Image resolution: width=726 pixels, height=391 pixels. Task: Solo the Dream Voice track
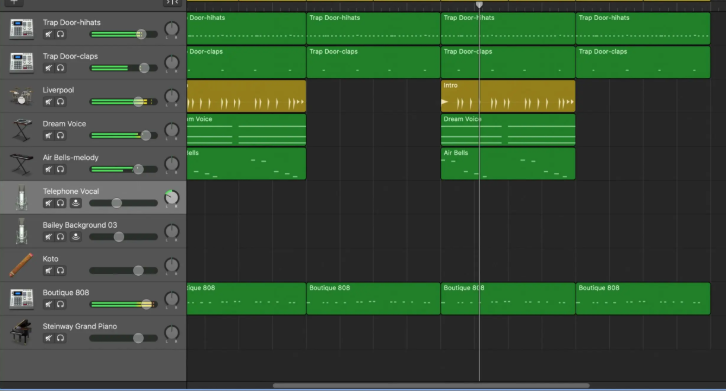61,136
